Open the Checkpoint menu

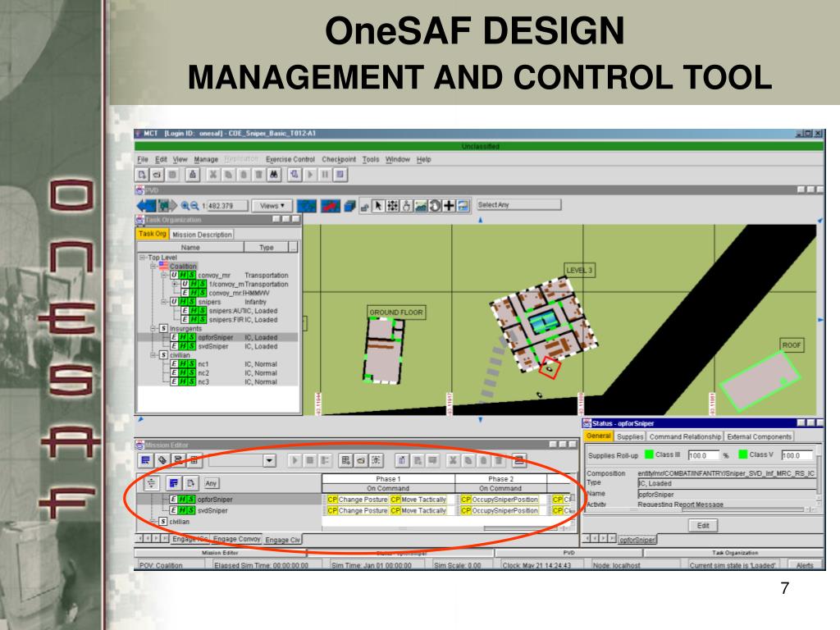point(339,160)
